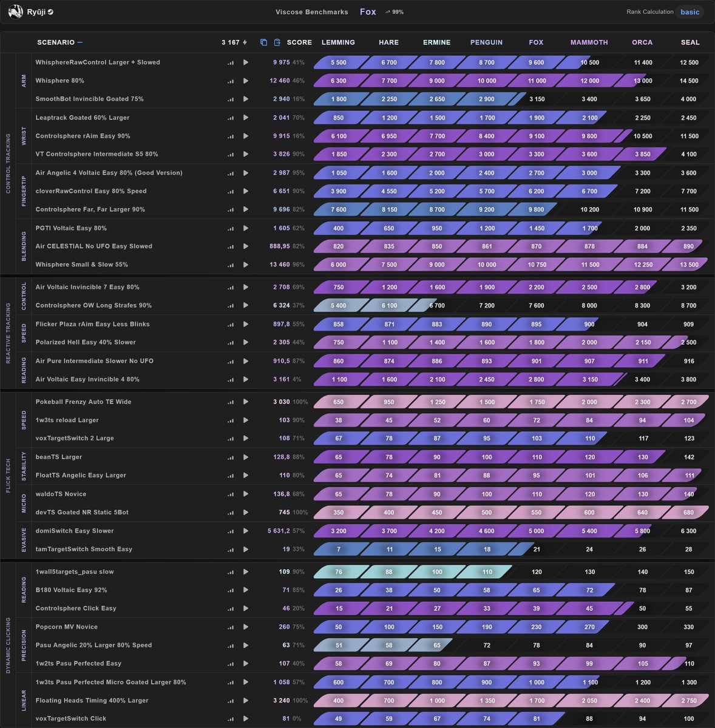The image size is (715, 728).
Task: Play Controlsphere Far, Far Larger 90%
Action: point(246,209)
